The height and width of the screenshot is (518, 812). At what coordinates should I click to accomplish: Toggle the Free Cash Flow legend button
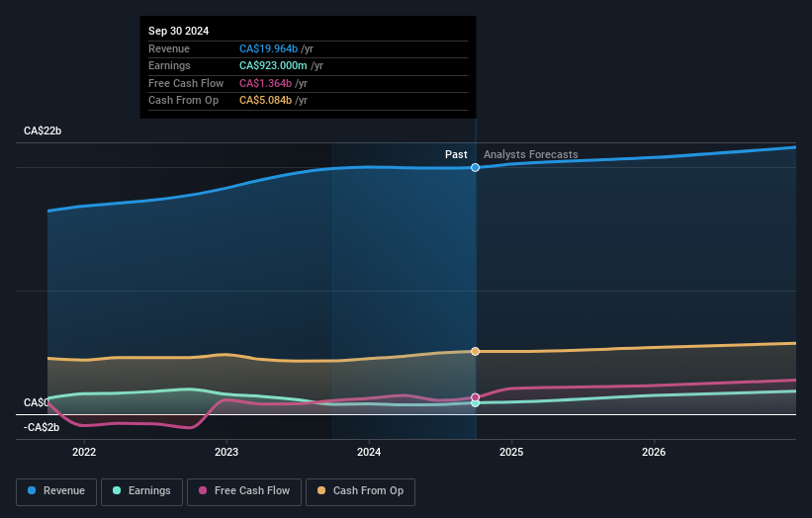tap(244, 491)
